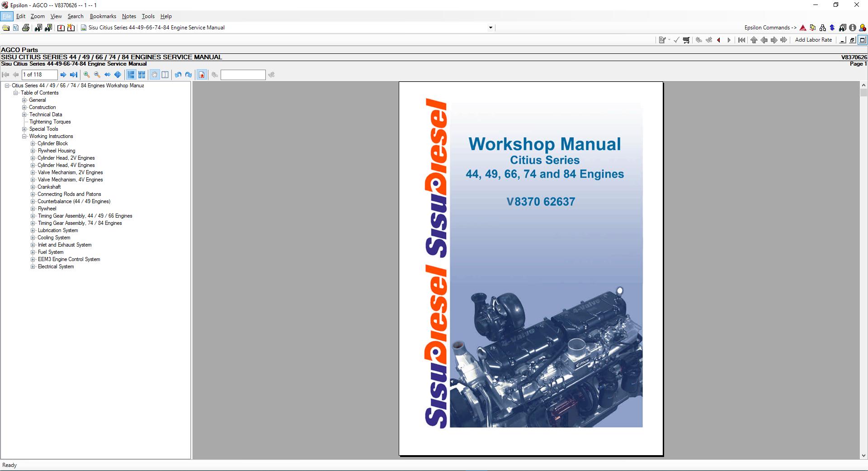This screenshot has height=471, width=868.
Task: Click the red left triangle previous arrow
Action: (x=718, y=40)
